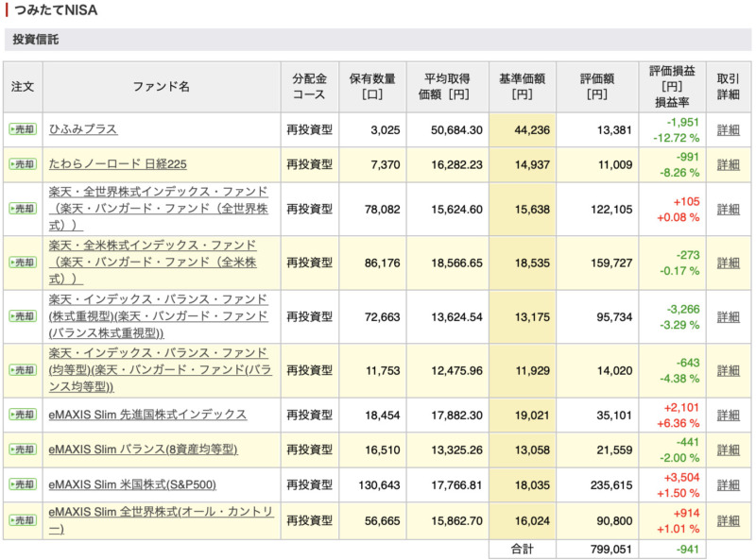Click 売却 for 楽天・全世界株式インデックス・ファンド
Screen dimensions: 756x560
(x=23, y=209)
